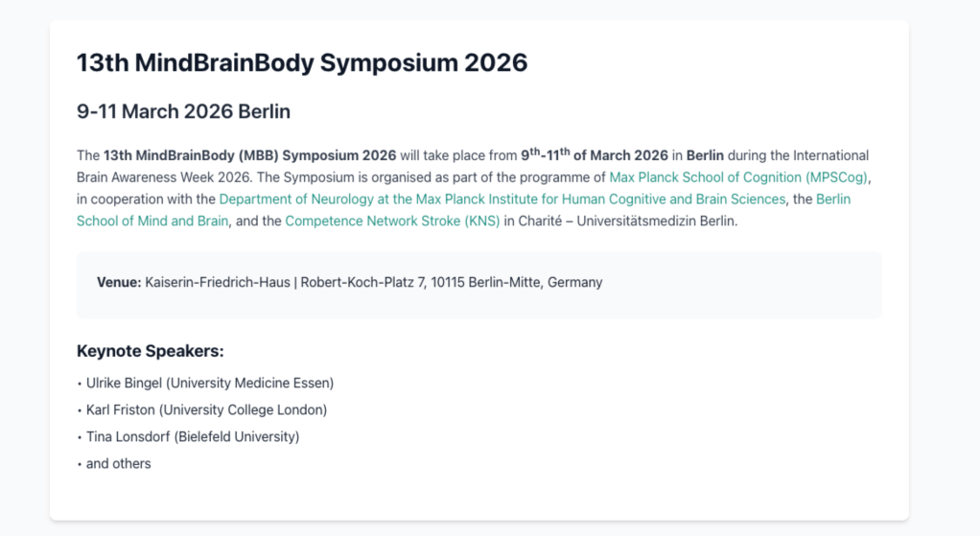Click the bold MBB Symposium name in paragraph
Screen dimensions: 980x536
pos(249,155)
